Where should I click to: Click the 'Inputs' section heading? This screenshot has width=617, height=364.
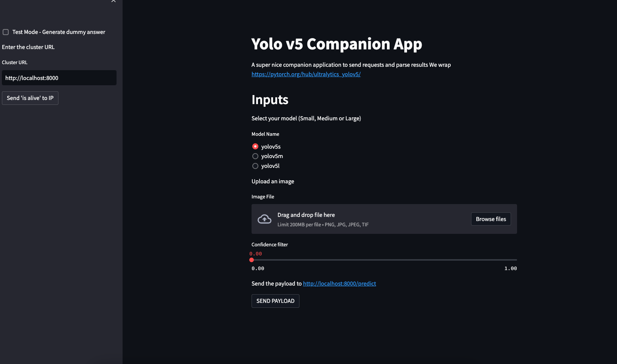pyautogui.click(x=270, y=100)
